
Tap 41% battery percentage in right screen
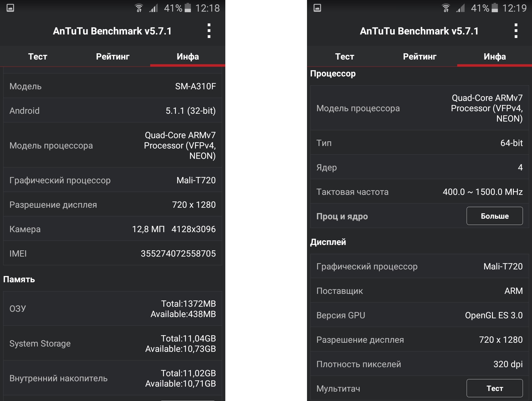(480, 8)
